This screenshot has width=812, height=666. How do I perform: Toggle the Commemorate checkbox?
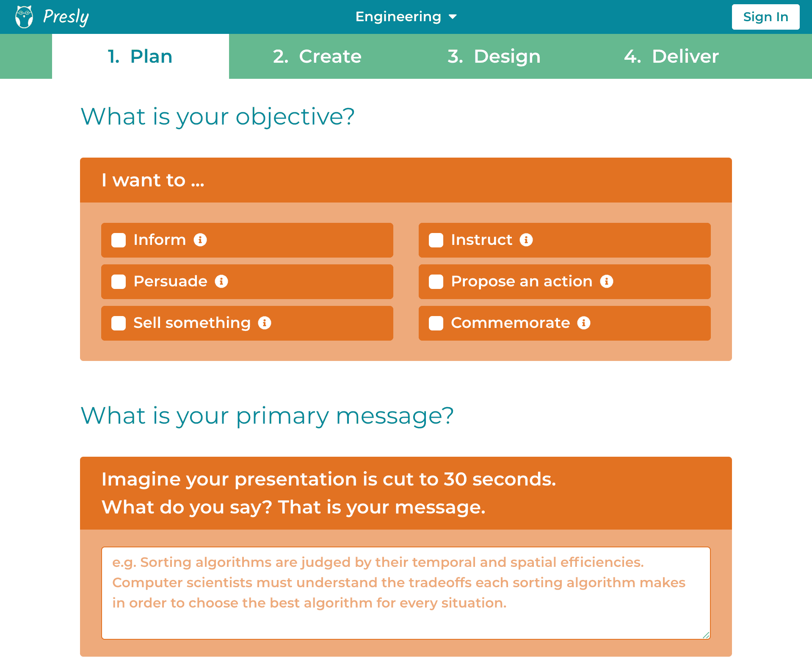tap(436, 323)
